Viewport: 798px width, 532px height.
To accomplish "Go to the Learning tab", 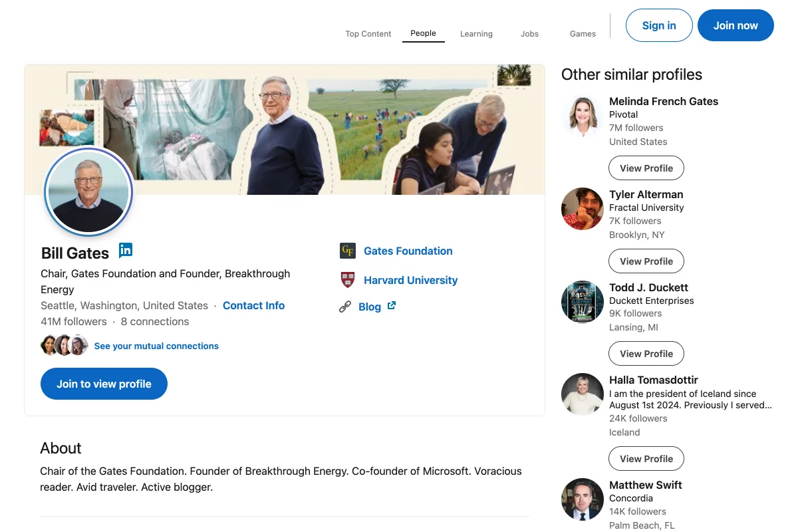I will point(476,34).
